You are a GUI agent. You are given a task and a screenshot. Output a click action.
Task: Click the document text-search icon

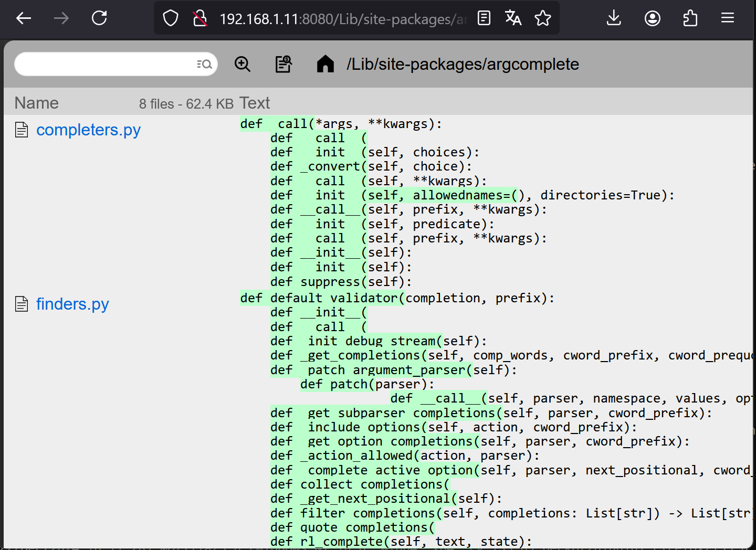click(x=283, y=64)
